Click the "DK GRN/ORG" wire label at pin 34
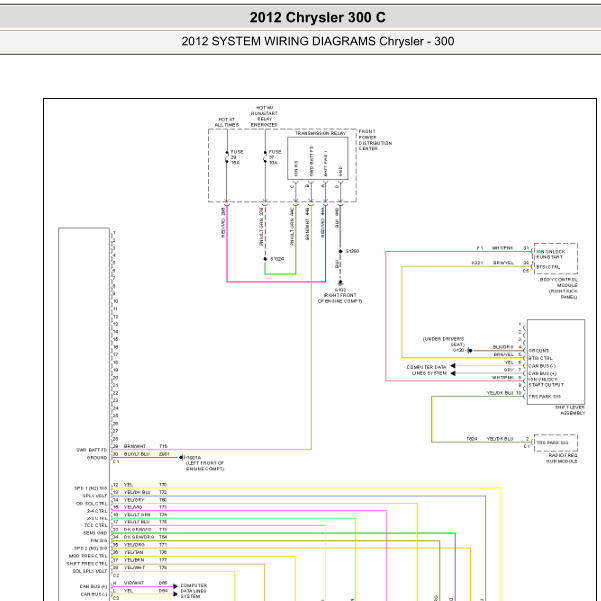 tap(139, 537)
